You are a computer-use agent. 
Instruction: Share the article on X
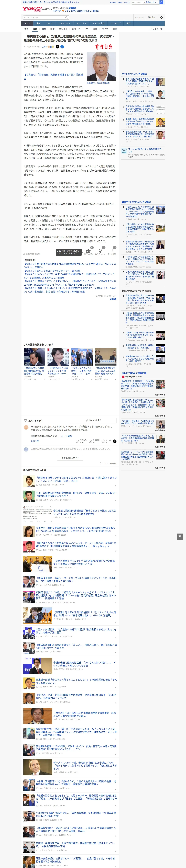coord(57,47)
